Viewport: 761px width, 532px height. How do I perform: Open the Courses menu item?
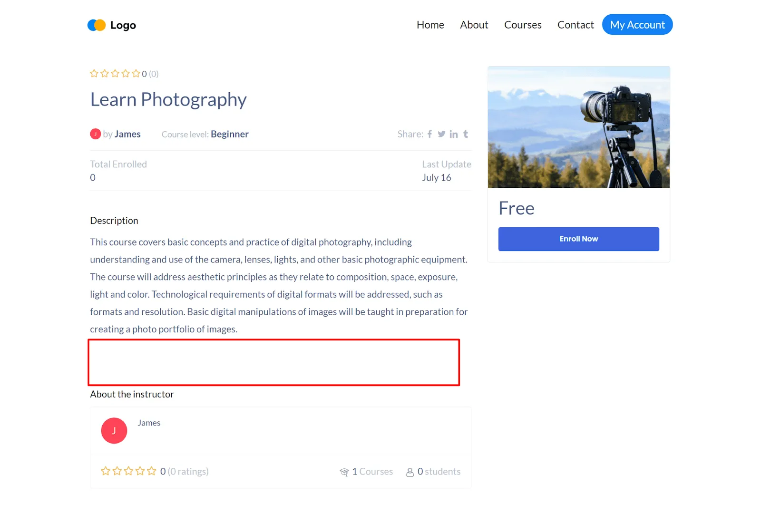click(x=523, y=25)
